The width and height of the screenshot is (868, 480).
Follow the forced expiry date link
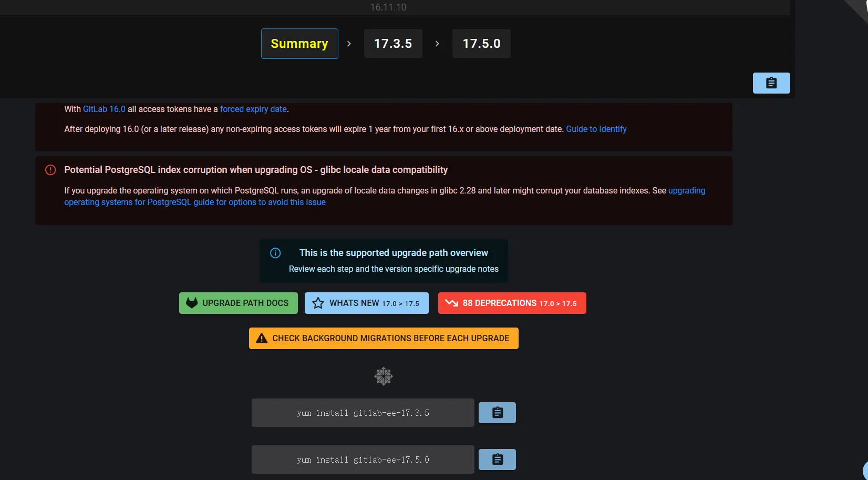[x=253, y=109]
